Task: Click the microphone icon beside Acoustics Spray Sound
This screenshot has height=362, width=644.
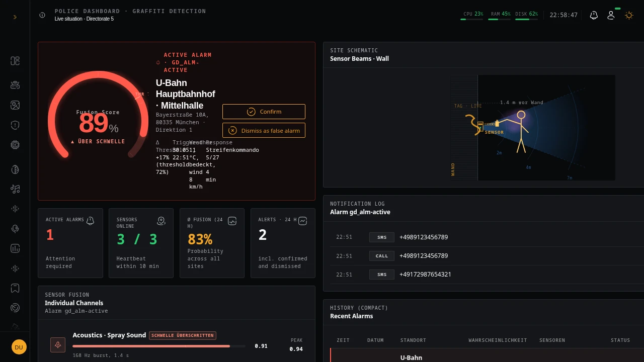Action: tap(58, 345)
